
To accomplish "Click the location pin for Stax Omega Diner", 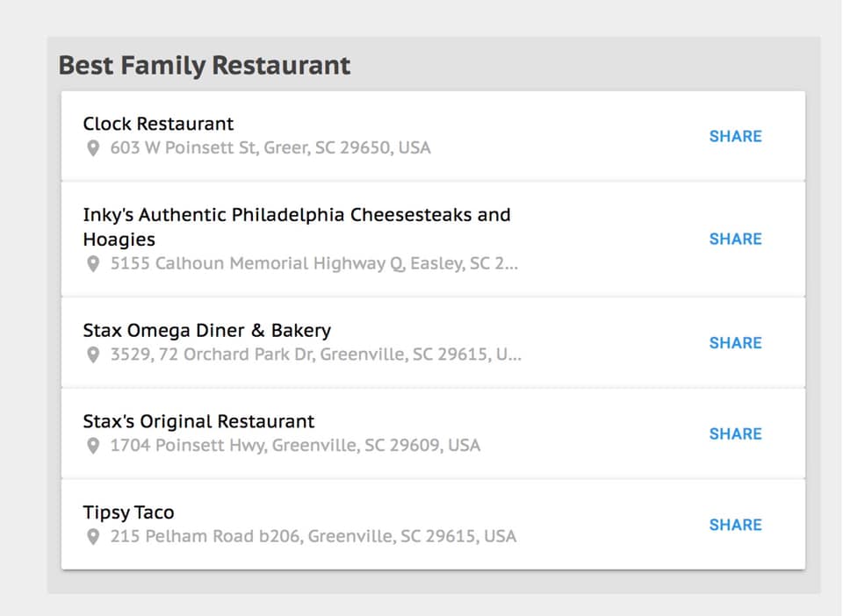I will [x=93, y=355].
